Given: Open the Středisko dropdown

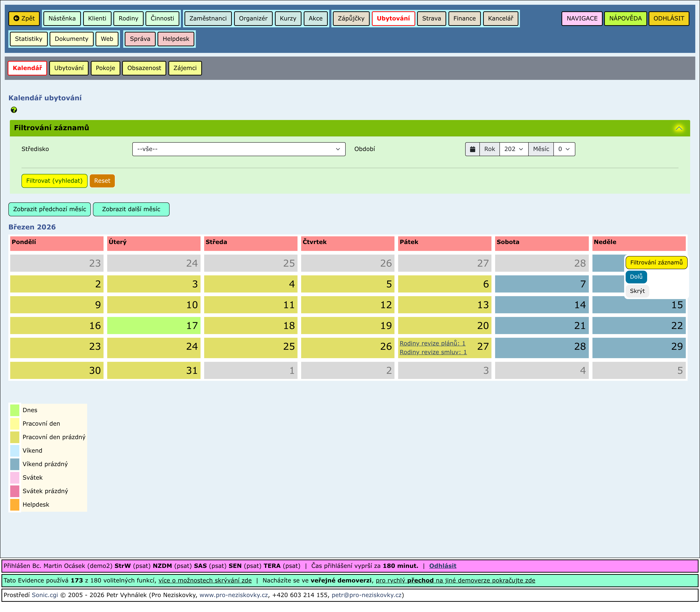Looking at the screenshot, I should point(239,149).
